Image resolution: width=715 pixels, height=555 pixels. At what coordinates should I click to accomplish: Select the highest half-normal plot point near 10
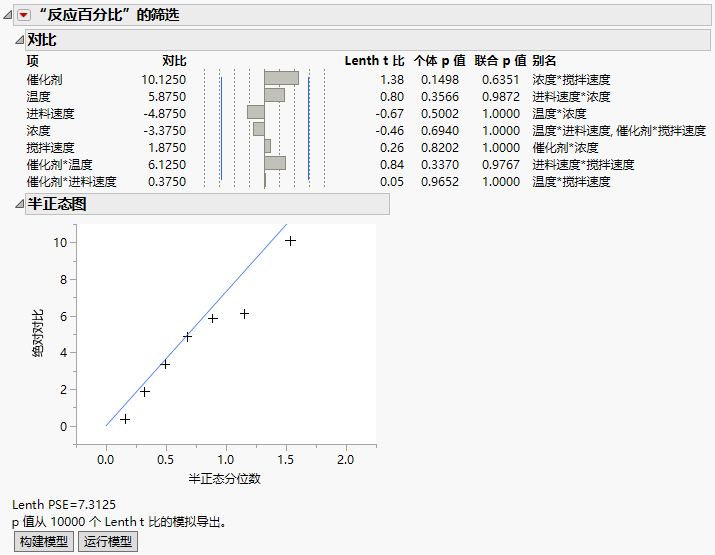[x=290, y=240]
